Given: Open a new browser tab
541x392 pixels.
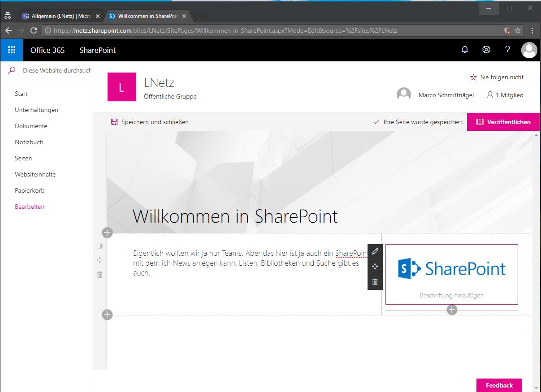Looking at the screenshot, I should 202,17.
